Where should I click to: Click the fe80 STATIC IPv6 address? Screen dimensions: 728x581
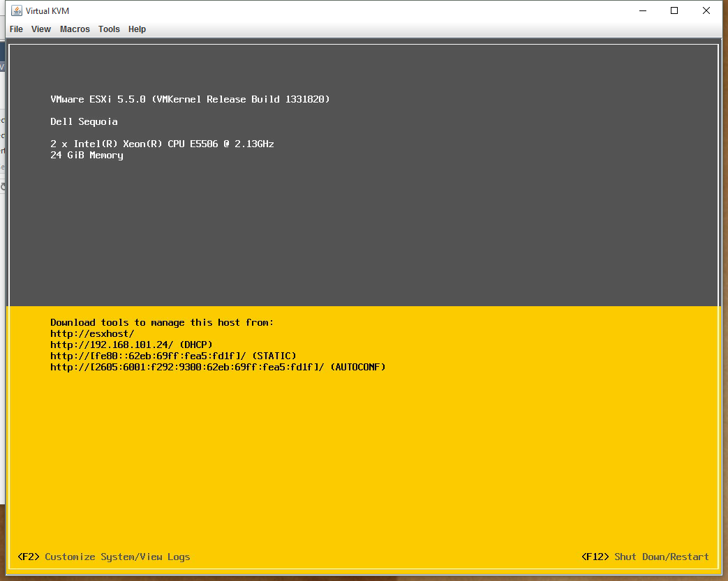173,356
